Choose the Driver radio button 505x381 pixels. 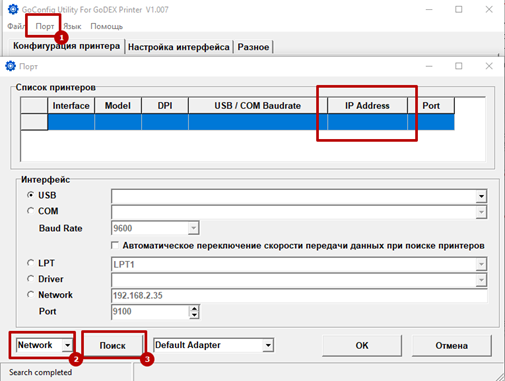30,278
